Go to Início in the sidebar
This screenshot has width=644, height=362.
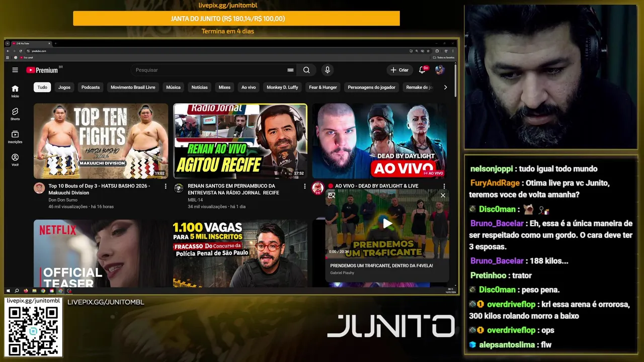[x=15, y=91]
